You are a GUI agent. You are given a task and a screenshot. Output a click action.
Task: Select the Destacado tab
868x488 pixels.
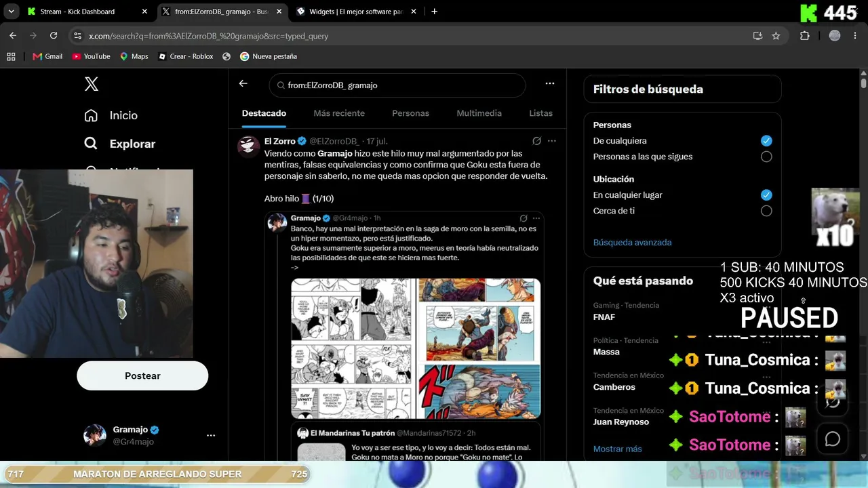coord(264,113)
